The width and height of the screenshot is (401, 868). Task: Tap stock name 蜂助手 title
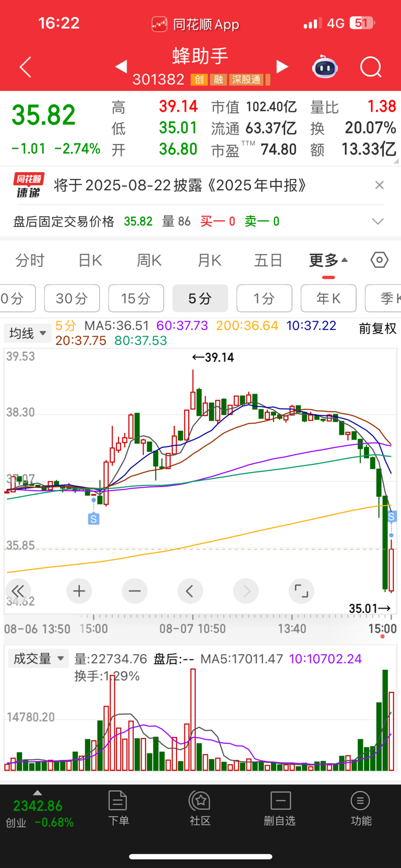200,56
